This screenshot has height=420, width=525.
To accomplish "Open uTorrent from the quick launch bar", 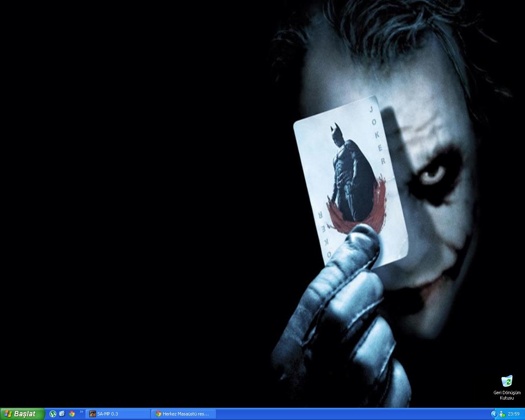I will 53,414.
